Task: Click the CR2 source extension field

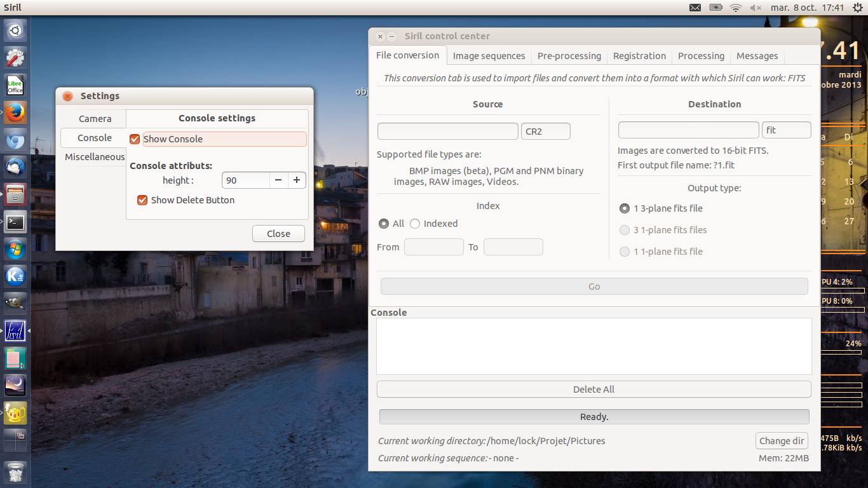Action: (x=546, y=131)
